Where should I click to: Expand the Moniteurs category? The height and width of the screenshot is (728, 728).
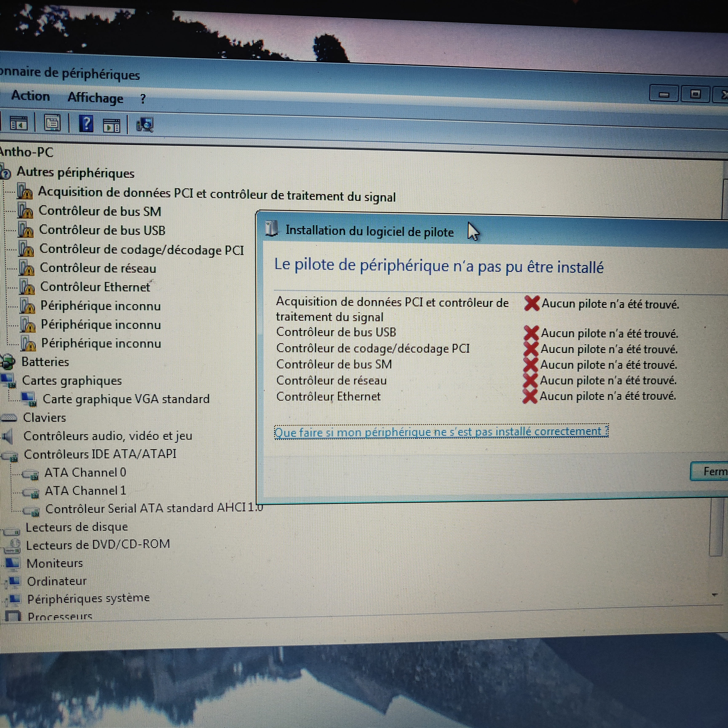[x=55, y=563]
